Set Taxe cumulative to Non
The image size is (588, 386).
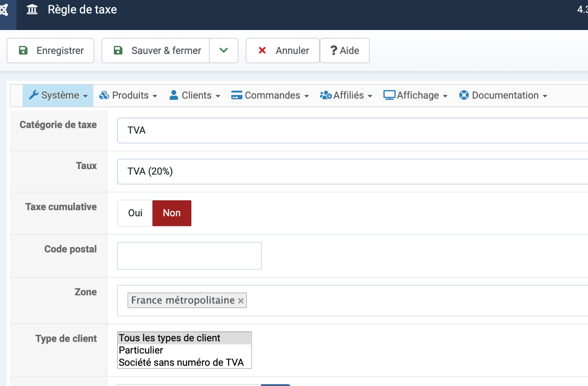[172, 213]
